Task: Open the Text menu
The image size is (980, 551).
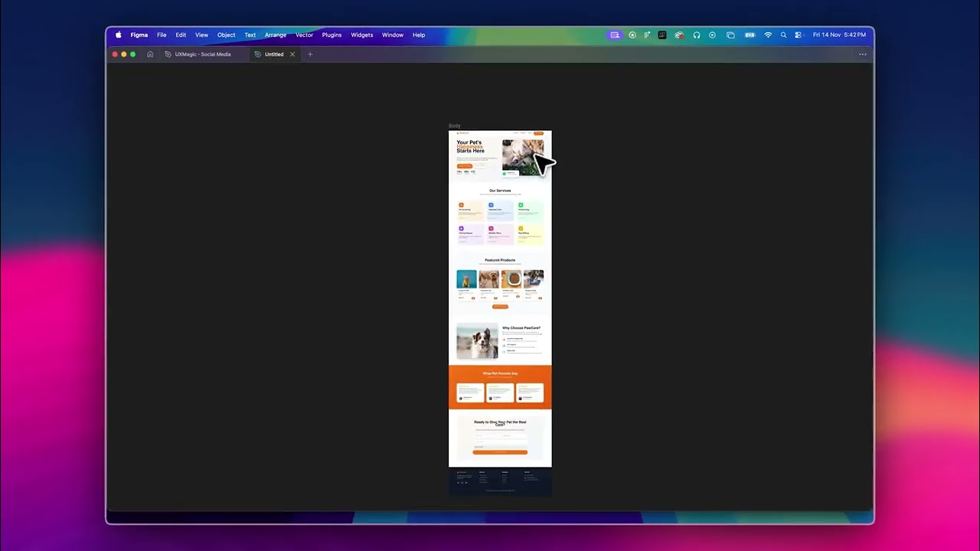Action: tap(250, 35)
